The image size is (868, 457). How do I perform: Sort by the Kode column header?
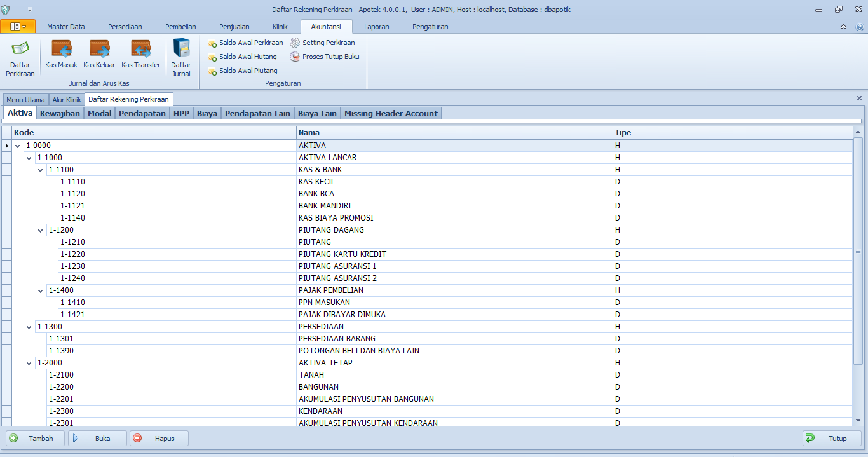[154, 133]
